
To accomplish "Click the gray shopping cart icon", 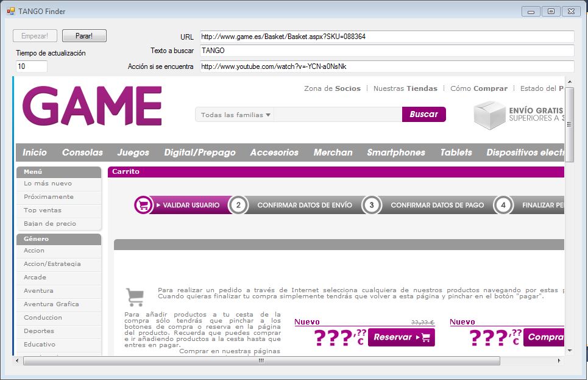I will [x=135, y=297].
